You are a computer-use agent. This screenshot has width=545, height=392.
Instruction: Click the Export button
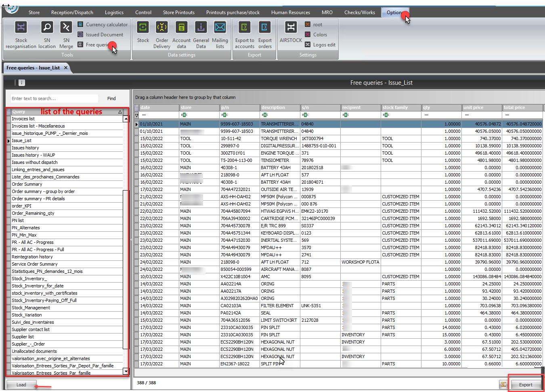click(525, 385)
